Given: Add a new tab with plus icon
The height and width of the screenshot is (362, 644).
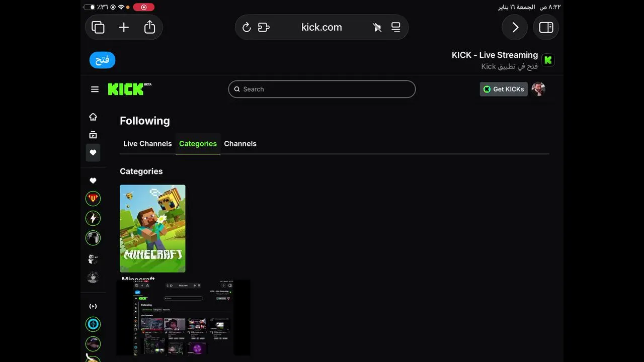Looking at the screenshot, I should pyautogui.click(x=124, y=27).
